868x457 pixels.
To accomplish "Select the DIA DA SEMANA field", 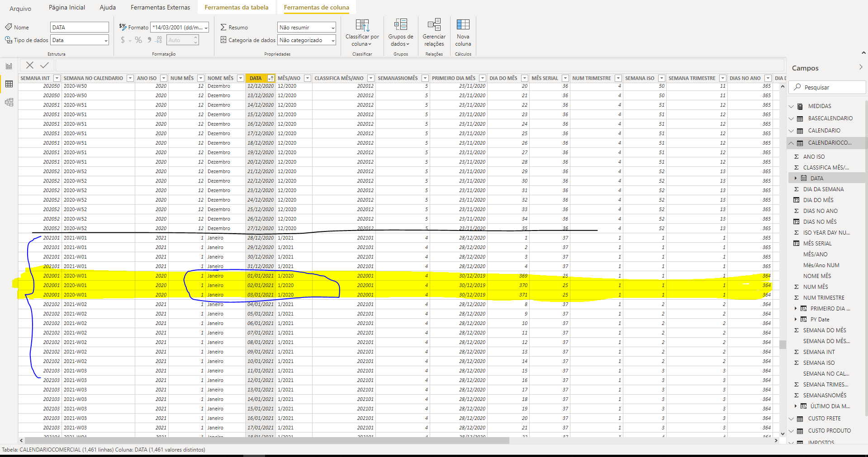I will tap(823, 189).
